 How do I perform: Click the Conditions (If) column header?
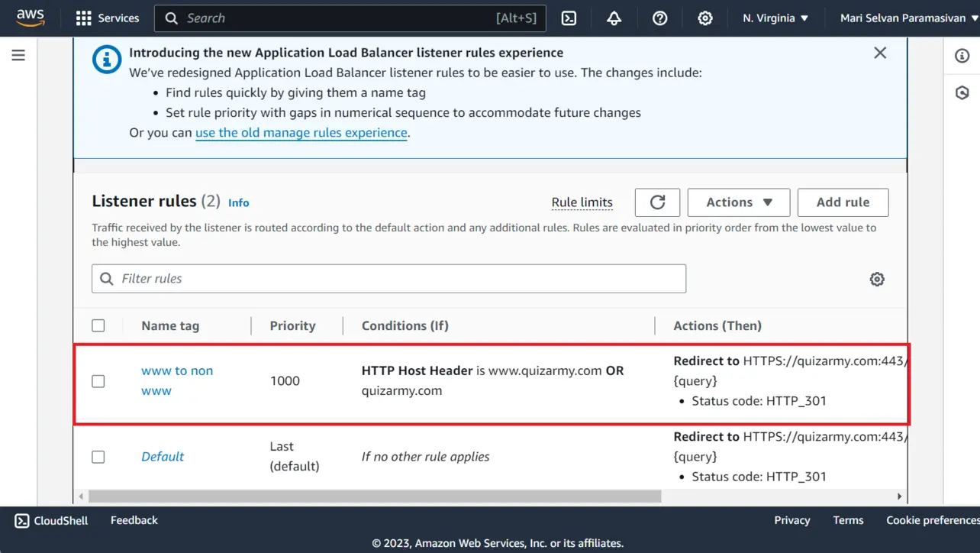pos(405,325)
